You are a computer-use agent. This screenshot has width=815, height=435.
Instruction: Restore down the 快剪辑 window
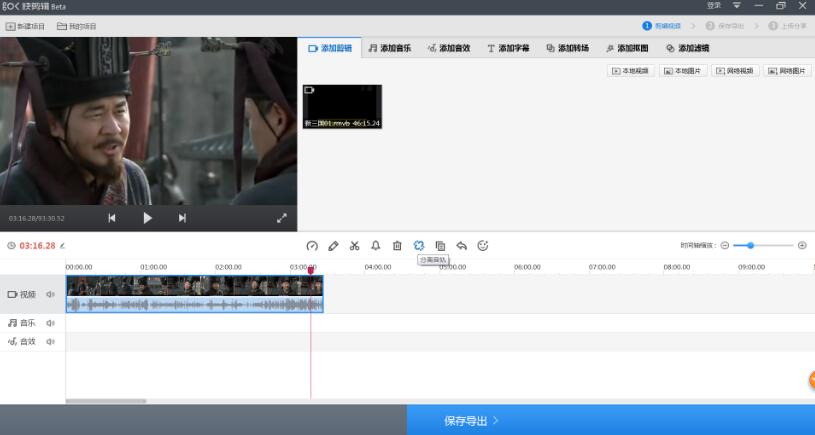pyautogui.click(x=781, y=6)
